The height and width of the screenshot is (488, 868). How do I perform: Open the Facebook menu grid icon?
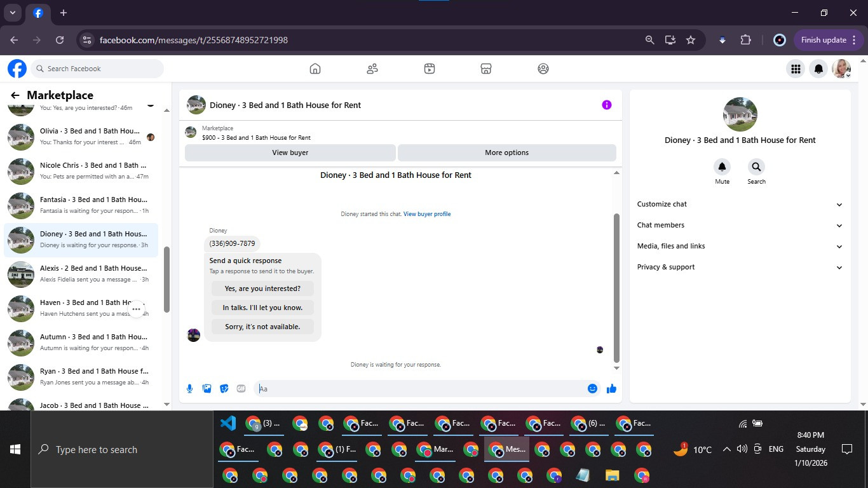(796, 69)
